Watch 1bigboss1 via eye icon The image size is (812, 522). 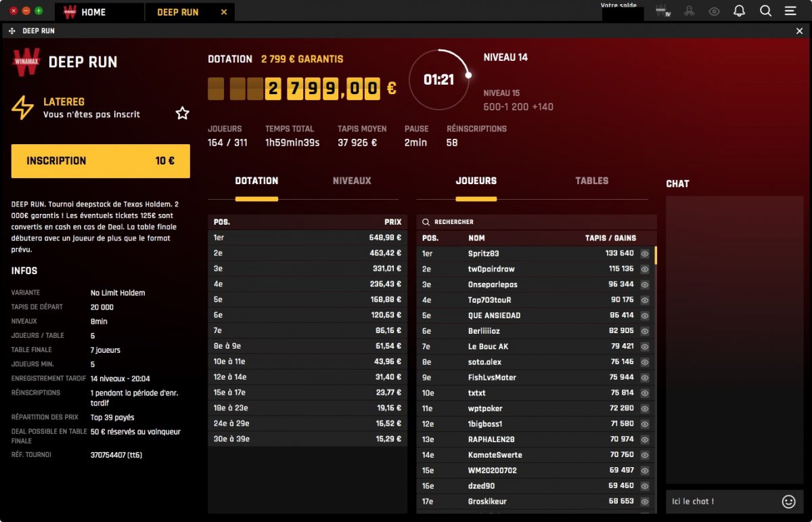(x=645, y=424)
